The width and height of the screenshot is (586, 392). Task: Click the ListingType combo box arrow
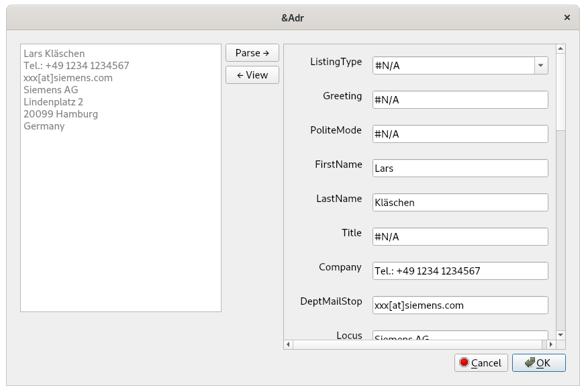coord(542,65)
